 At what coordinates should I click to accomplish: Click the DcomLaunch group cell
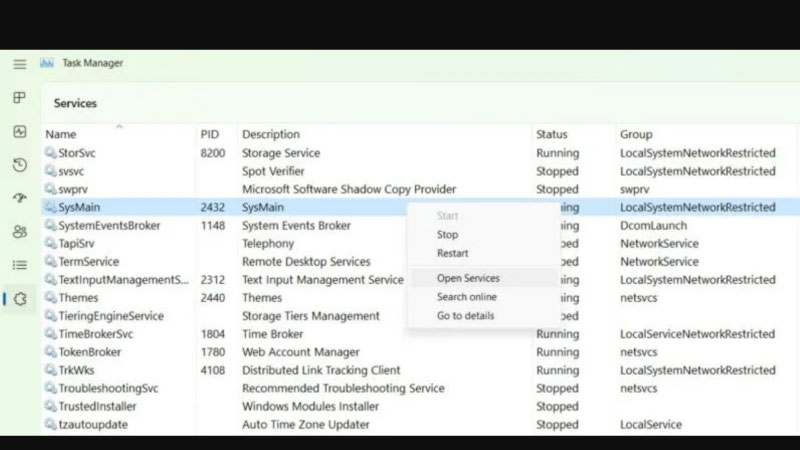point(654,226)
